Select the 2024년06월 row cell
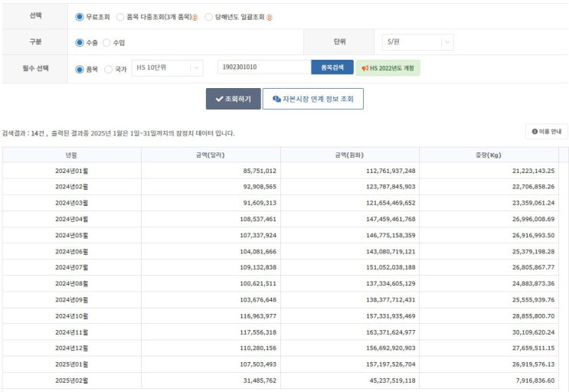The image size is (569, 392). click(72, 251)
